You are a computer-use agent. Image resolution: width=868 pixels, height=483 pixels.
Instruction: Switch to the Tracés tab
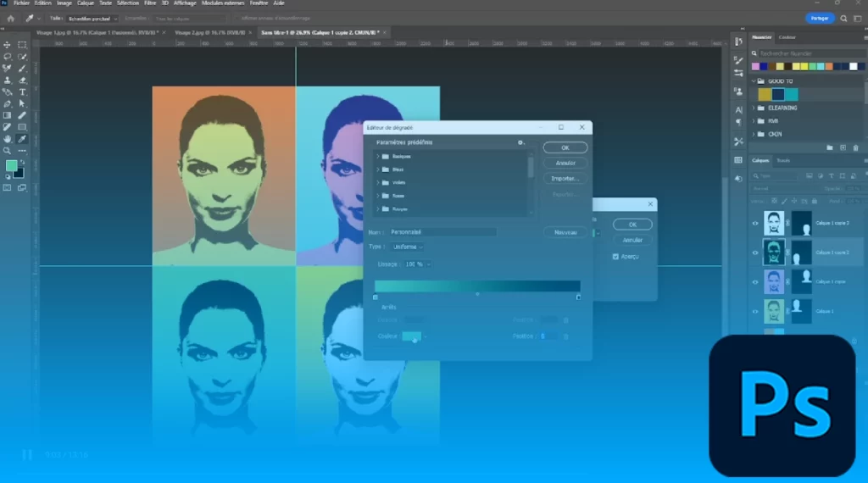[x=783, y=160]
